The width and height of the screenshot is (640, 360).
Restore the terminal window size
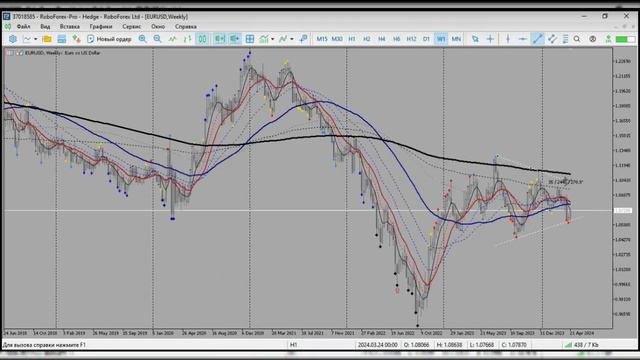pos(605,16)
